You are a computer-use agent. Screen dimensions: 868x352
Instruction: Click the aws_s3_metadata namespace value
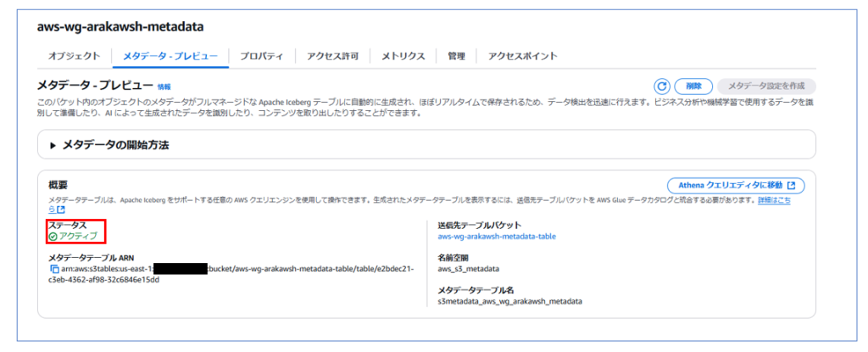click(x=468, y=270)
